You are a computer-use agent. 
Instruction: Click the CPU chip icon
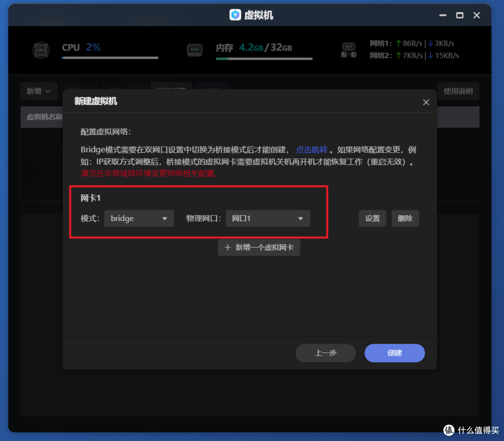[x=41, y=50]
